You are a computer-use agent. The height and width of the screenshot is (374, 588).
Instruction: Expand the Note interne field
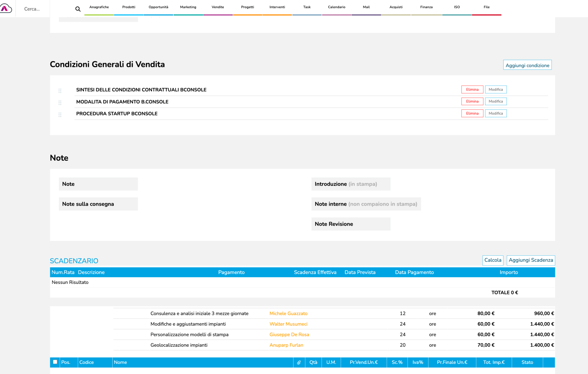pos(366,204)
